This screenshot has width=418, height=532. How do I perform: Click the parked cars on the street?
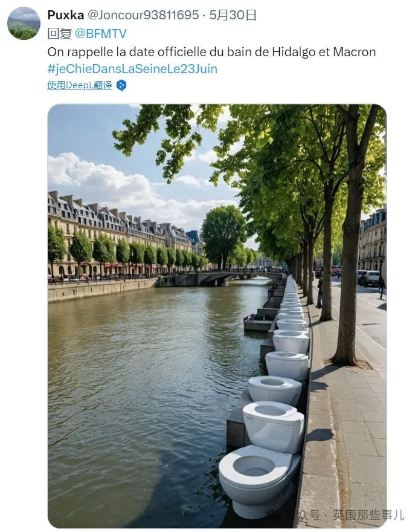(370, 277)
